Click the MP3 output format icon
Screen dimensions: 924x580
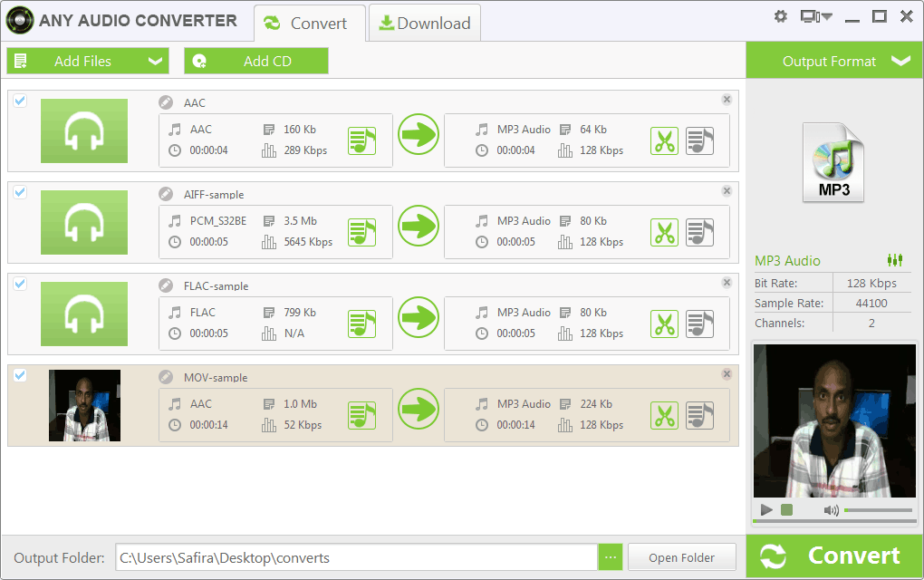(833, 163)
